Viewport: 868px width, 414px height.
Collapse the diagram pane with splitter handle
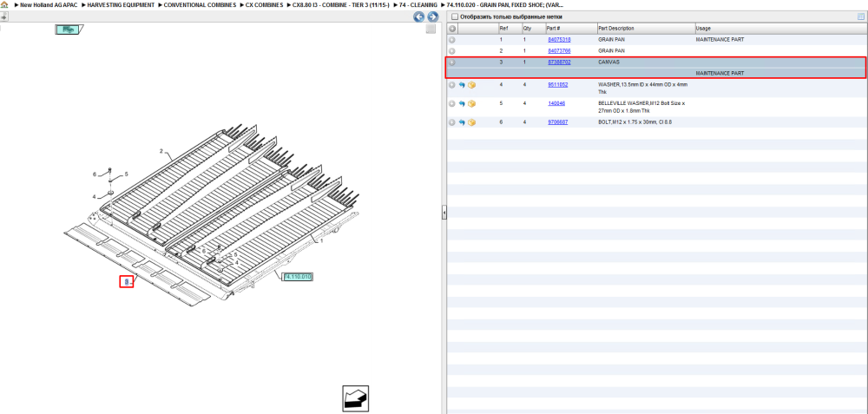click(x=444, y=213)
